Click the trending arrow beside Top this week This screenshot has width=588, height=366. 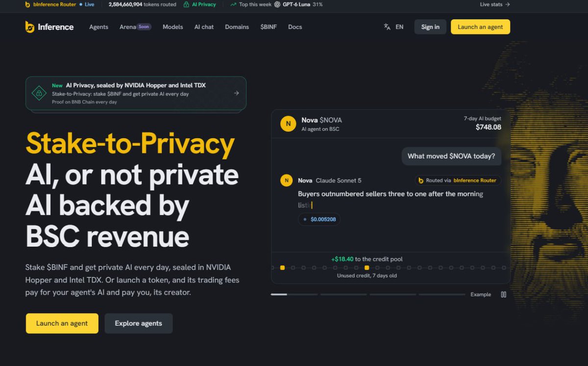pyautogui.click(x=233, y=4)
